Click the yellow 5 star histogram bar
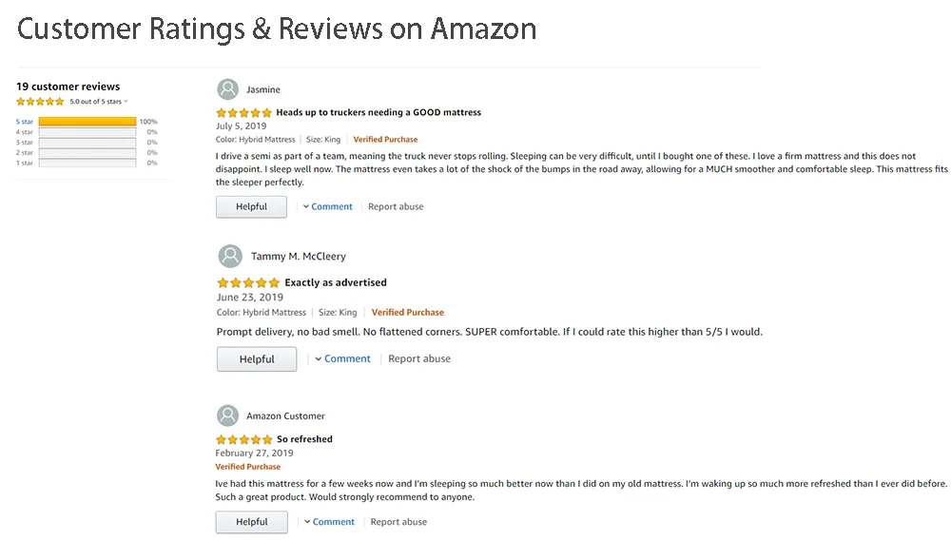The height and width of the screenshot is (560, 951). tap(87, 122)
